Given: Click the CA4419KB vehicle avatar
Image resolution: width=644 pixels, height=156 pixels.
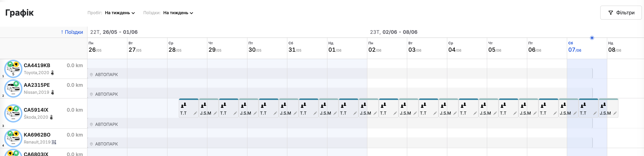Looking at the screenshot, I should point(13,69).
